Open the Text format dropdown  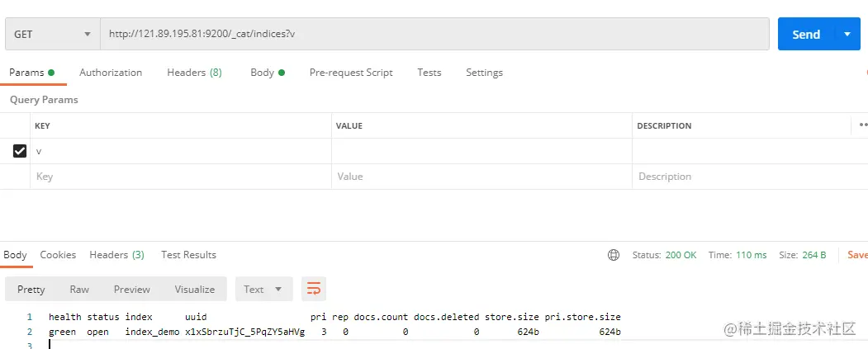[x=263, y=290]
